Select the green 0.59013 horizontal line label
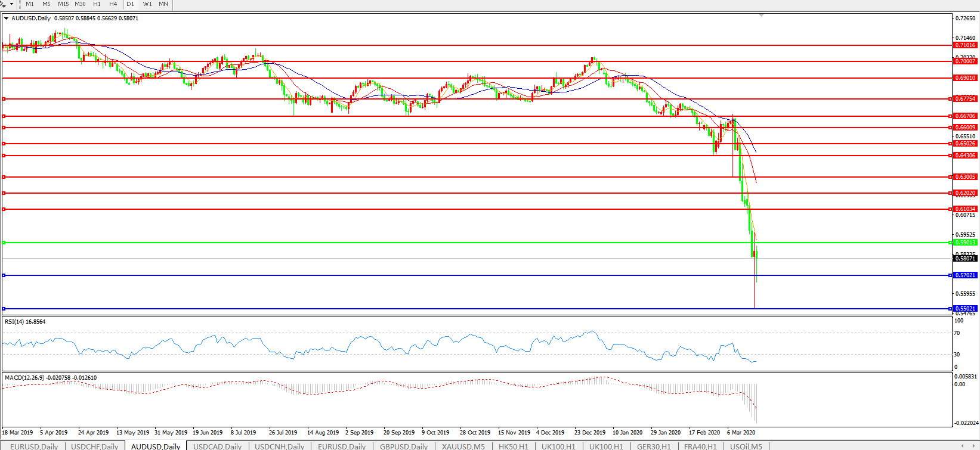 [964, 243]
